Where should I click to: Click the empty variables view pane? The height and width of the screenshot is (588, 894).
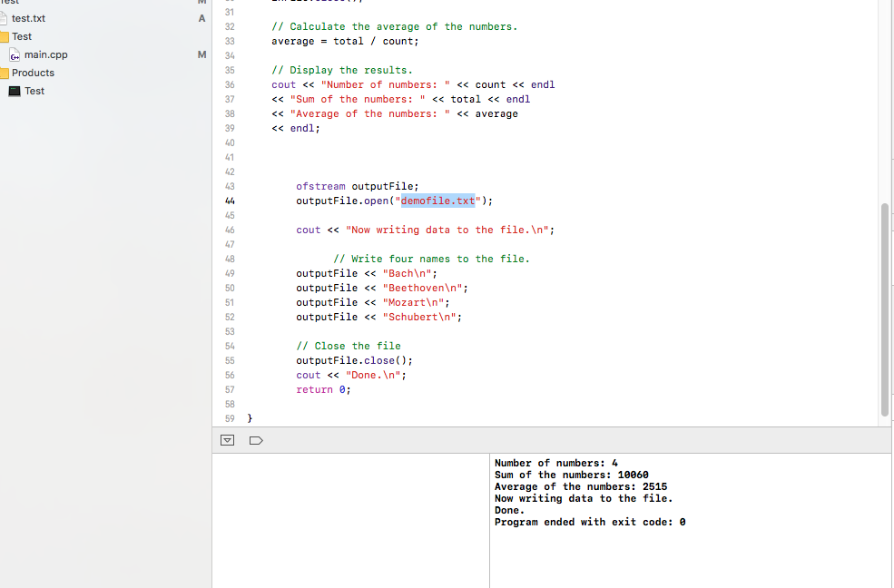[350, 521]
